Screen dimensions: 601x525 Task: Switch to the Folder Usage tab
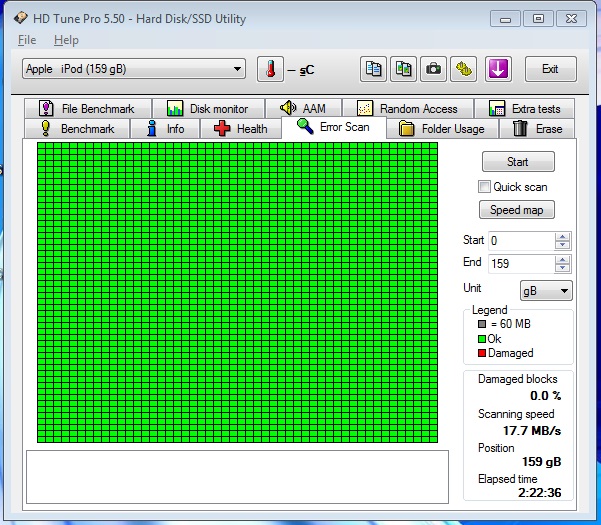pyautogui.click(x=441, y=129)
